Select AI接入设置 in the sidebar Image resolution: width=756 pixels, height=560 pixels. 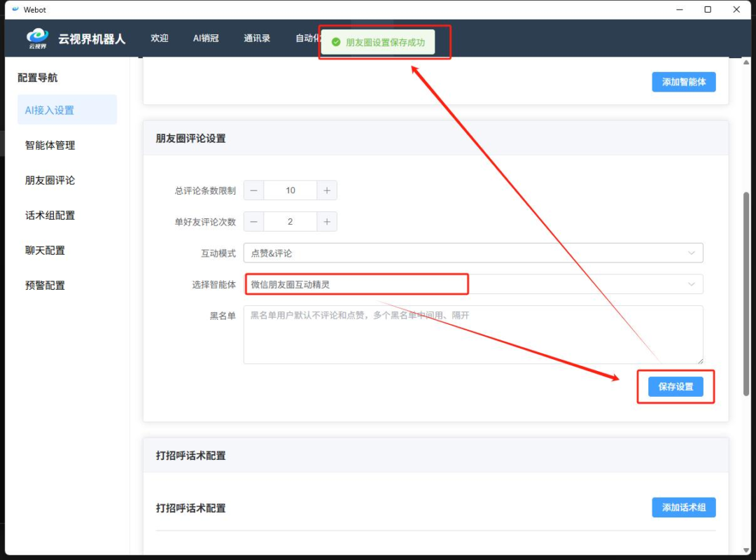pos(67,110)
